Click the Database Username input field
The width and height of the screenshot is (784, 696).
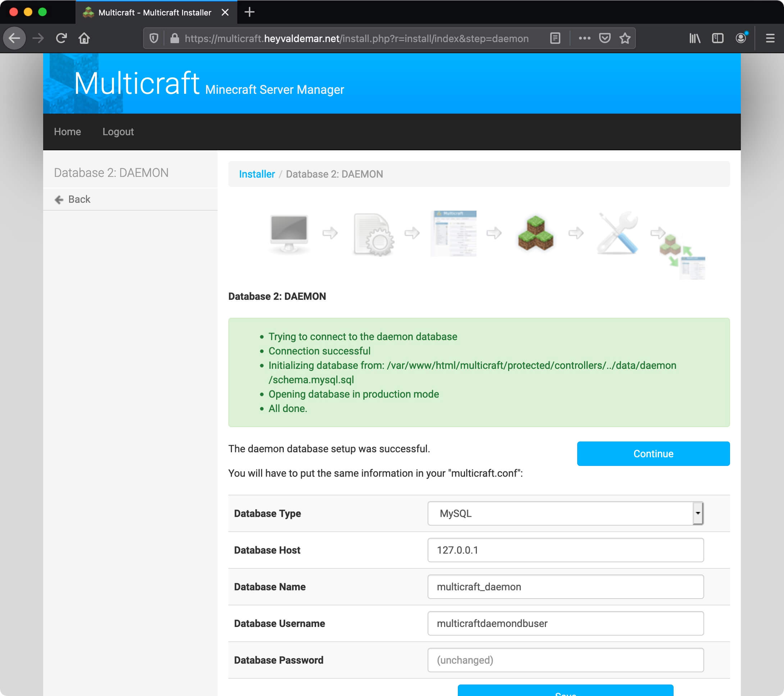565,623
